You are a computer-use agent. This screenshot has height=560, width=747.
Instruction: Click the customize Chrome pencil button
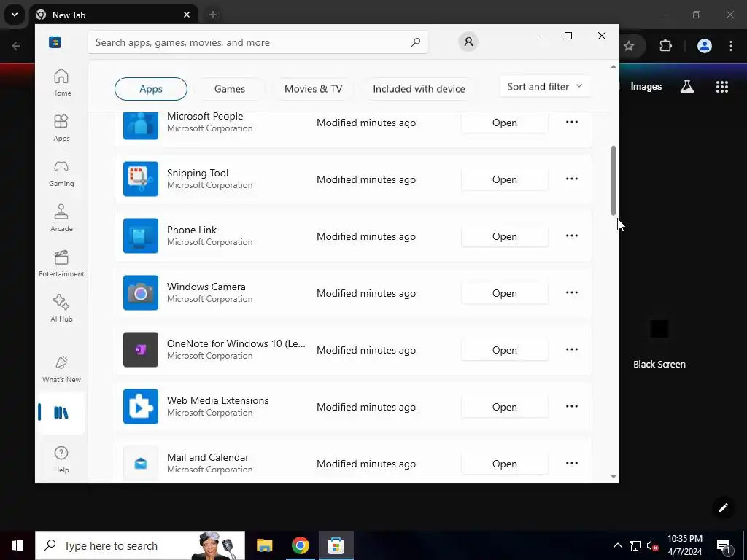coord(723,507)
